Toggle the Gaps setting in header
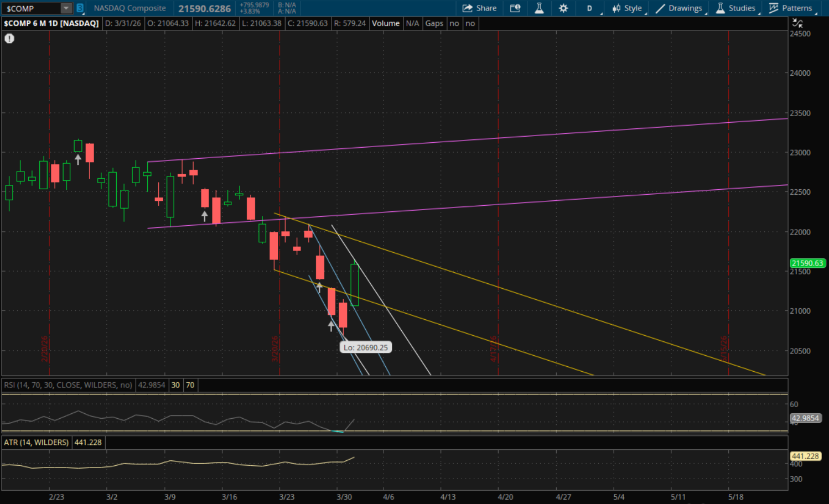829x504 pixels. tap(434, 23)
